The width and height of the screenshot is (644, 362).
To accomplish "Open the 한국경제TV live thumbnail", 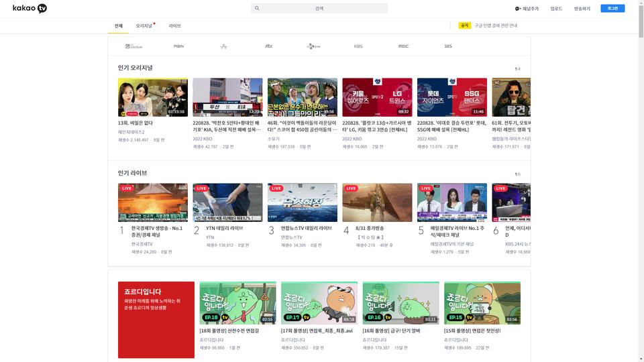I will (x=153, y=202).
